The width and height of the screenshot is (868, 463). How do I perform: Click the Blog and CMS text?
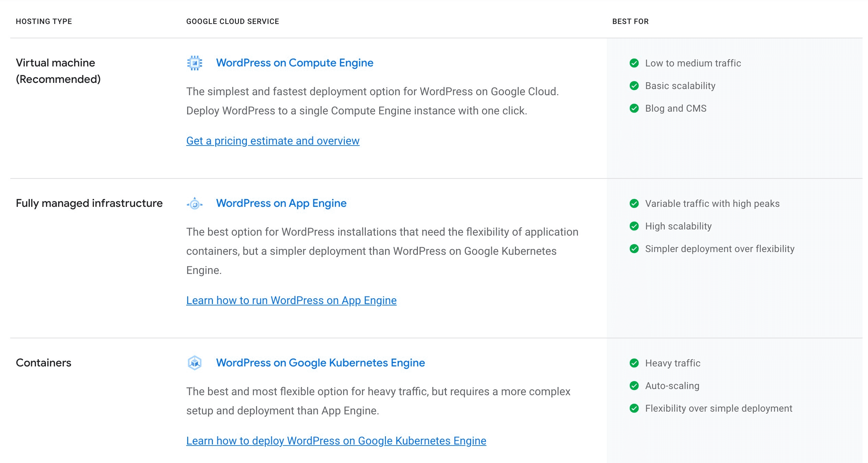[x=676, y=108]
